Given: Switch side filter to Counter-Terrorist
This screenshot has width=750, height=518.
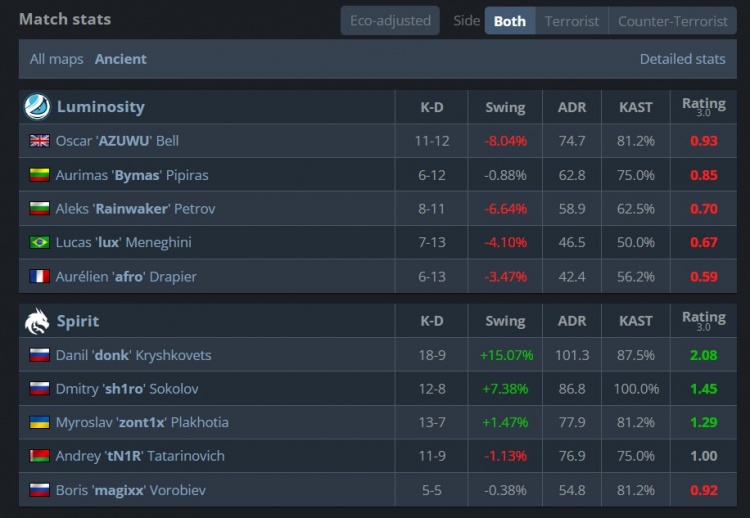Looking at the screenshot, I should coord(673,21).
